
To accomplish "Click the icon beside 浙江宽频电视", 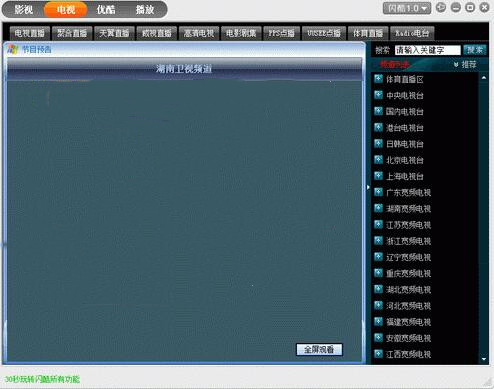I will coord(378,240).
